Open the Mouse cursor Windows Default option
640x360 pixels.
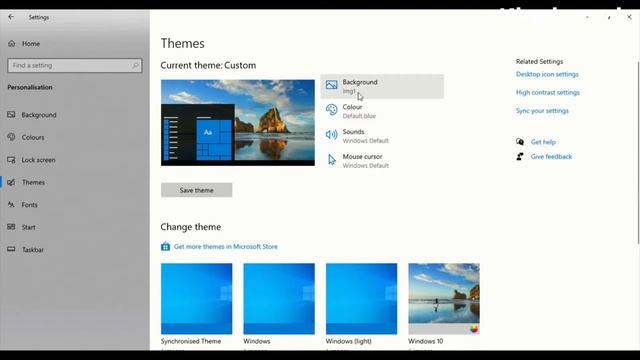click(382, 161)
